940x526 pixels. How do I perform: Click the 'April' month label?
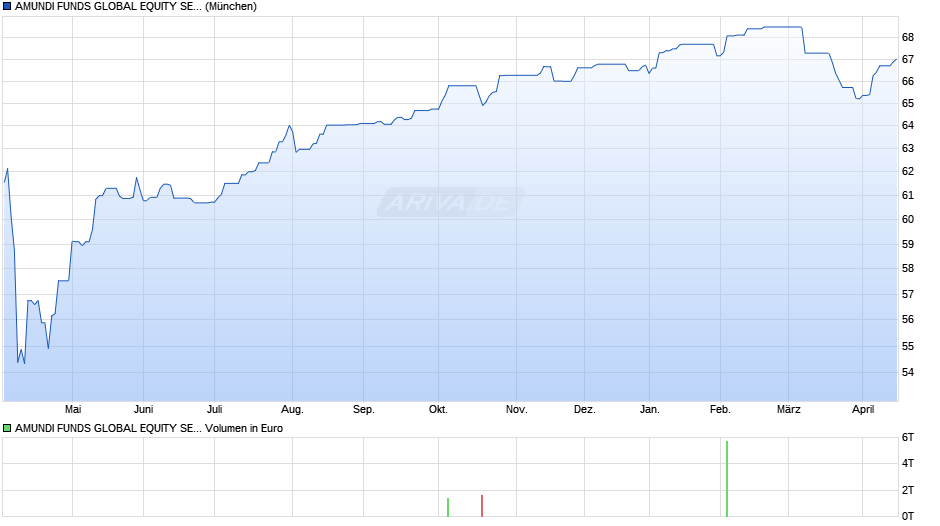click(863, 409)
